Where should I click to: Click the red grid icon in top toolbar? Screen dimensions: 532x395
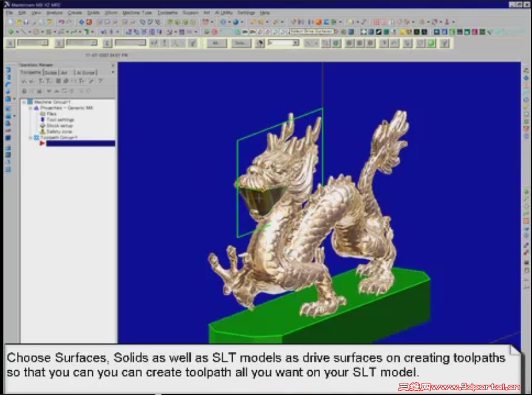(377, 22)
